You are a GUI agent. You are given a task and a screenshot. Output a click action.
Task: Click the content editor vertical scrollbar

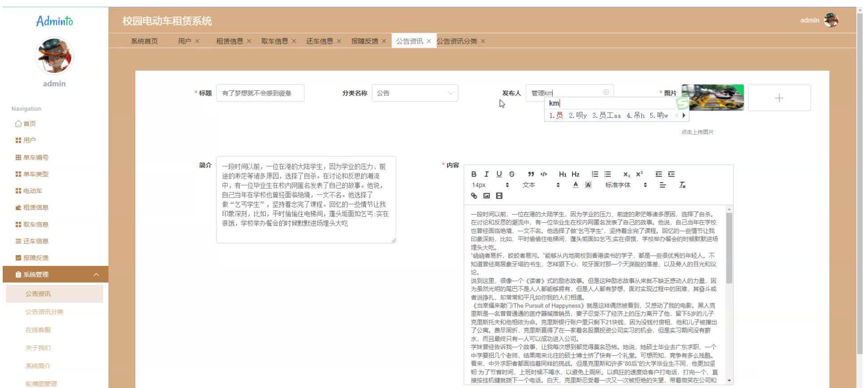coord(729,248)
